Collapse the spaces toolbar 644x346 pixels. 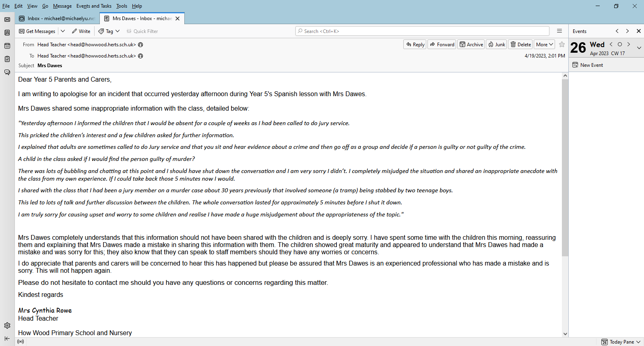(x=7, y=338)
